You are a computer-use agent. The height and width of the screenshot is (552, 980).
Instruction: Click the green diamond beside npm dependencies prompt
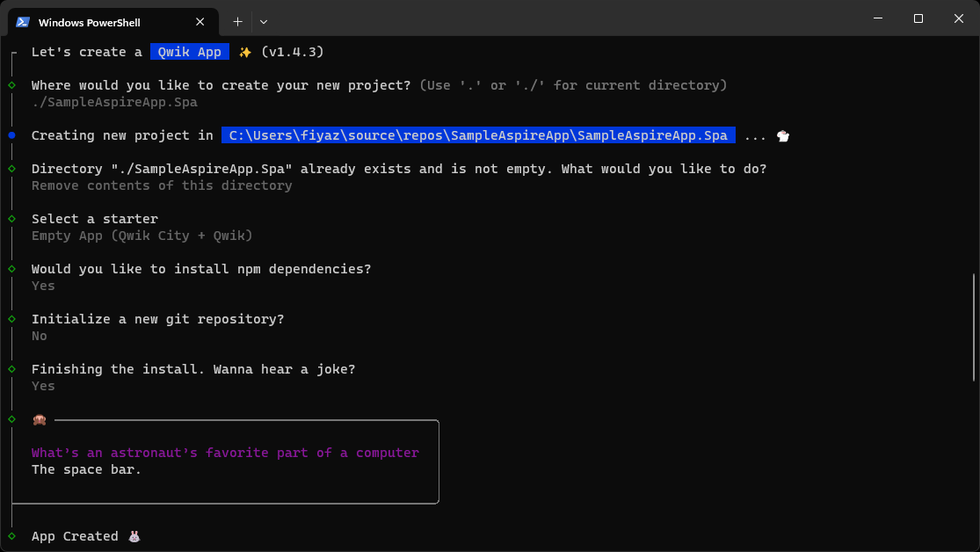point(12,269)
